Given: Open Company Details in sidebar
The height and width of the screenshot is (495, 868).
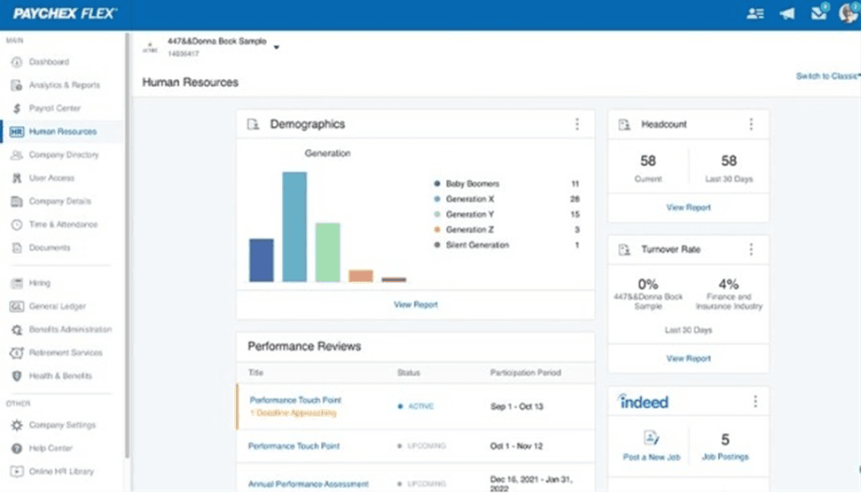Looking at the screenshot, I should click(59, 201).
